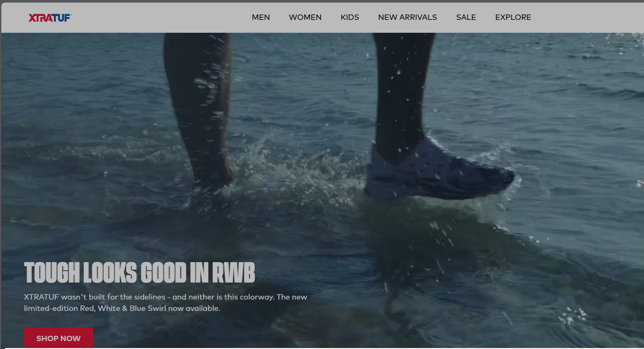Open the Kids menu
Screen dimensions: 644x349
pyautogui.click(x=350, y=17)
